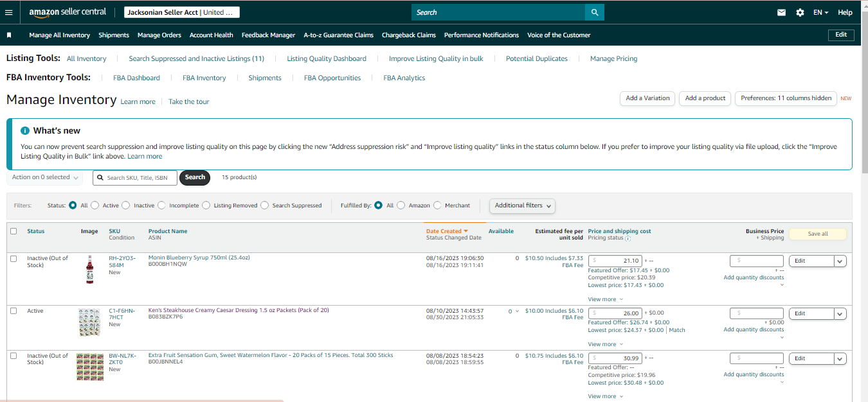Open A-to-z Guarantee Claims menu item
This screenshot has width=868, height=402.
(x=338, y=35)
